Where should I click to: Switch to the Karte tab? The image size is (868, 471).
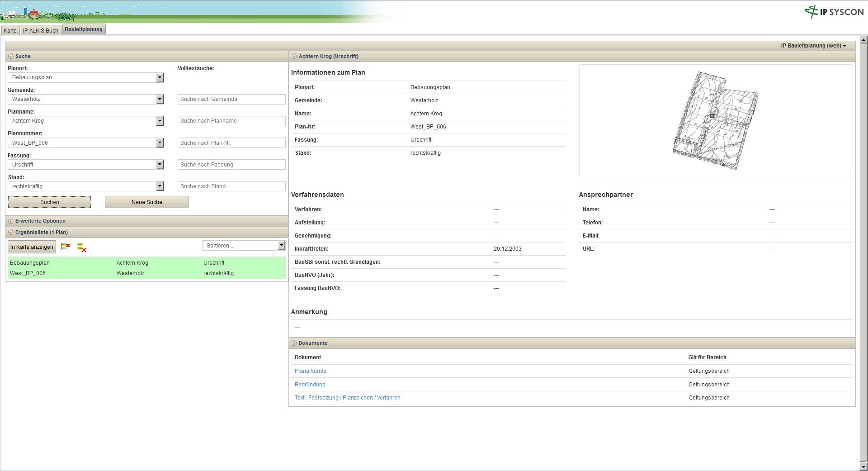click(x=10, y=30)
